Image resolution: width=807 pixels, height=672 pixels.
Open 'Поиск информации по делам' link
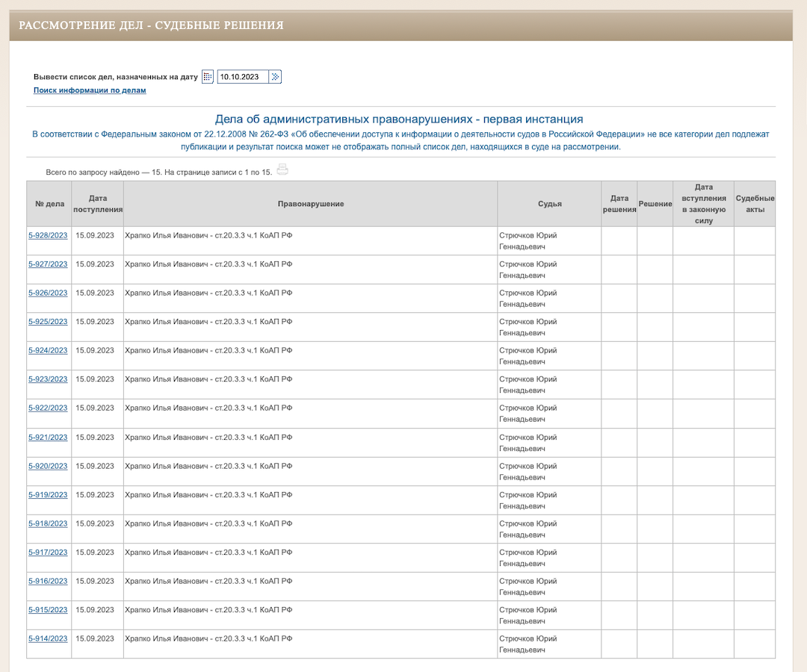[x=90, y=90]
